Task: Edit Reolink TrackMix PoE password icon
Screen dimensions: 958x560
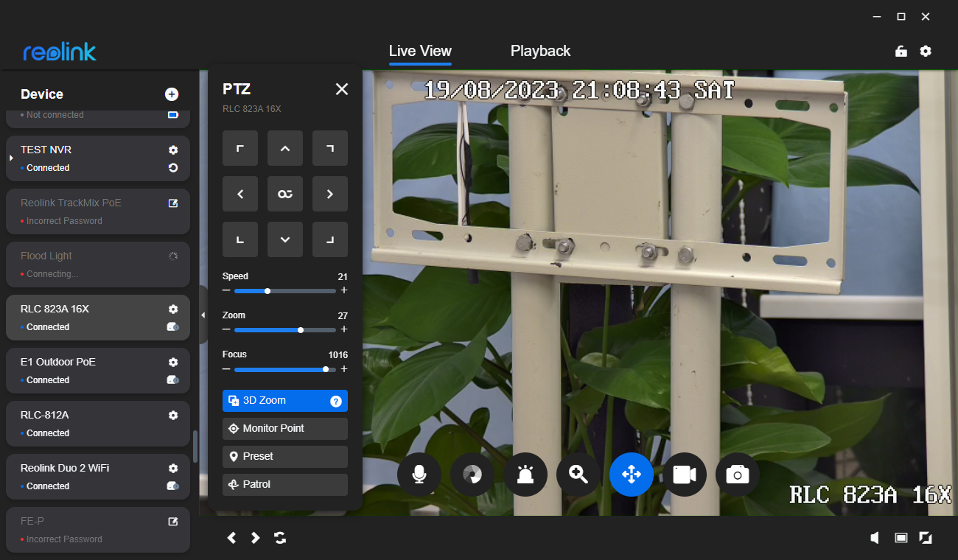Action: tap(173, 203)
